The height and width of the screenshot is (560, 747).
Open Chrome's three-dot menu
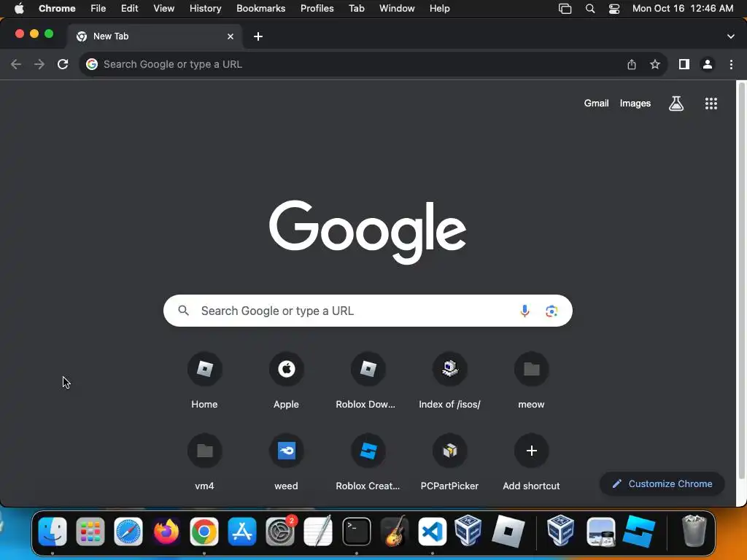click(x=731, y=64)
